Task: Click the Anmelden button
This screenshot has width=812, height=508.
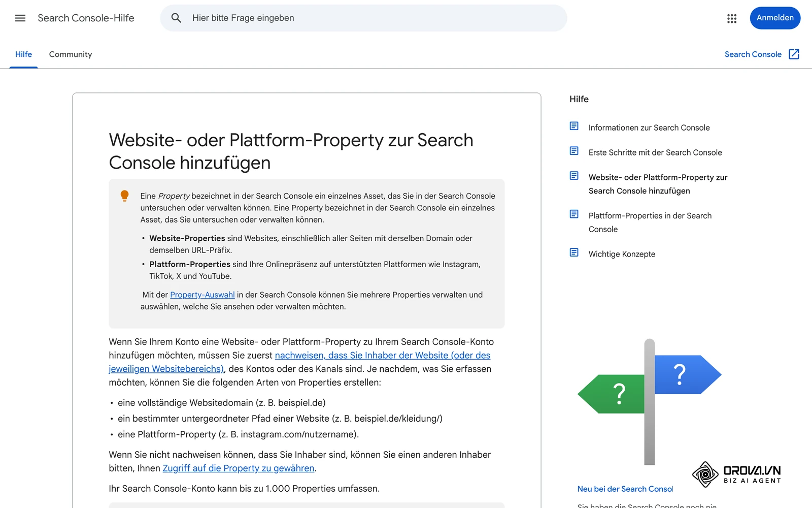Action: point(775,18)
